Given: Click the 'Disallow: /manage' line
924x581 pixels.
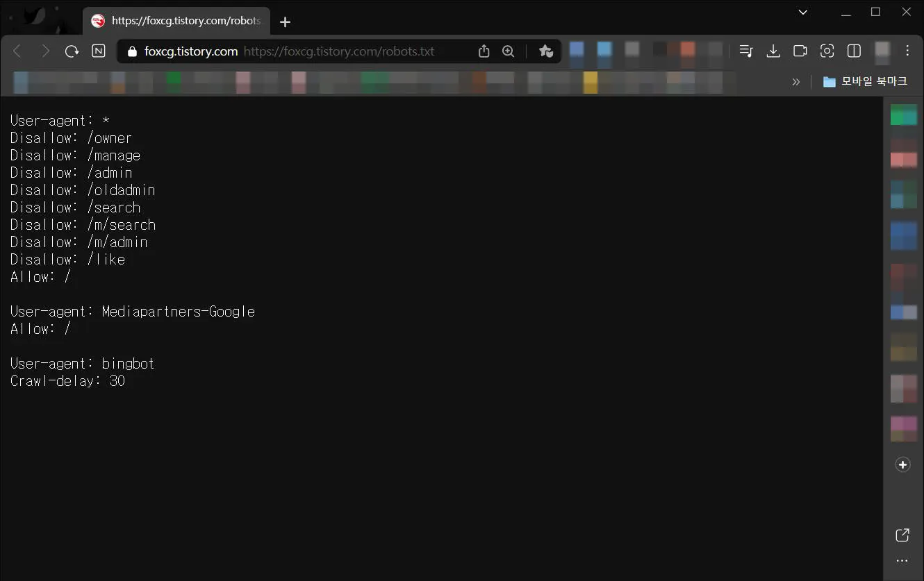Looking at the screenshot, I should click(x=75, y=155).
